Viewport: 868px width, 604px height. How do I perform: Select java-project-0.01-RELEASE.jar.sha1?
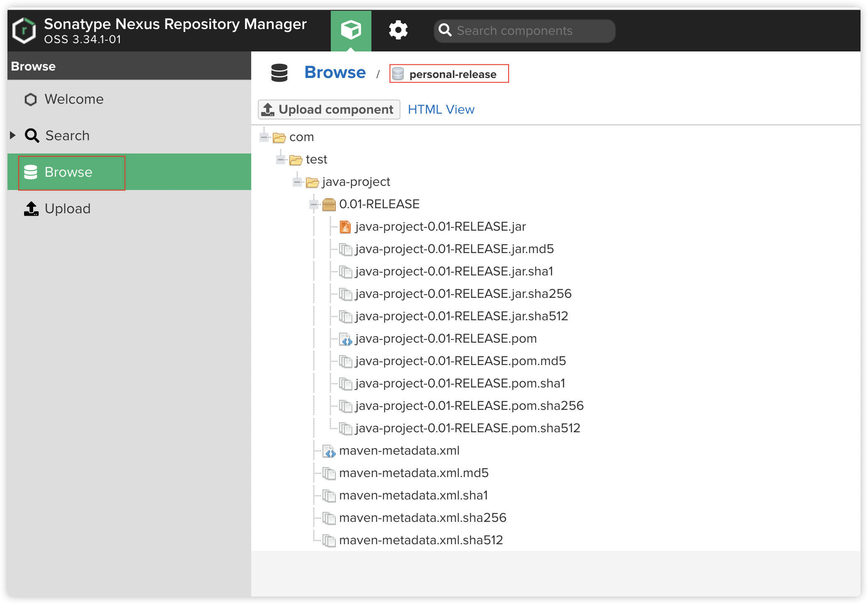pyautogui.click(x=454, y=271)
